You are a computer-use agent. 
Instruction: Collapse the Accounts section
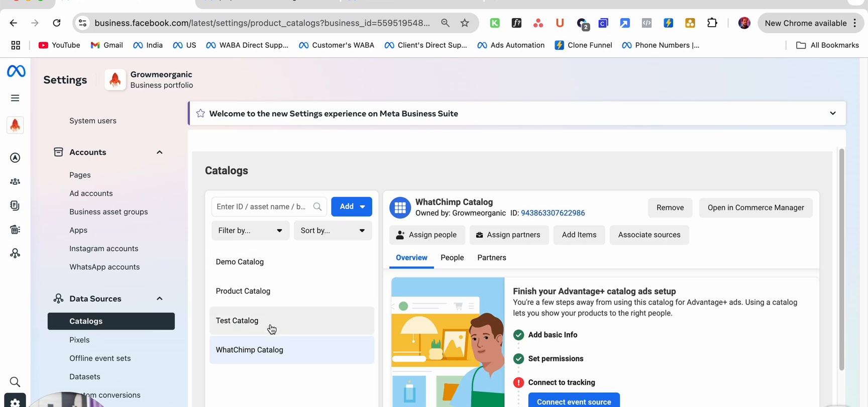click(x=159, y=152)
